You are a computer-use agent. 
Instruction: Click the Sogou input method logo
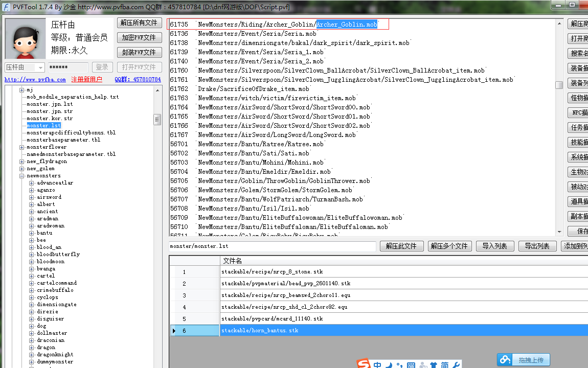tap(364, 364)
